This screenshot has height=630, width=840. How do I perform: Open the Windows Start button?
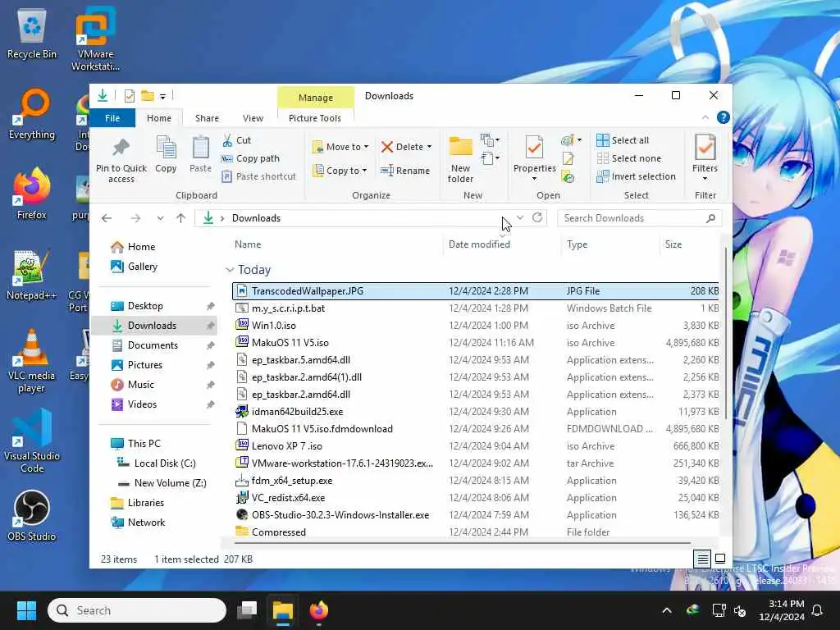point(26,610)
